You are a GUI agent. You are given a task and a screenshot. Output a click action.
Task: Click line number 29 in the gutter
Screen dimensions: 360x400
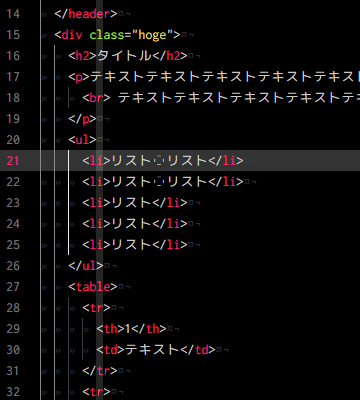[13, 329]
